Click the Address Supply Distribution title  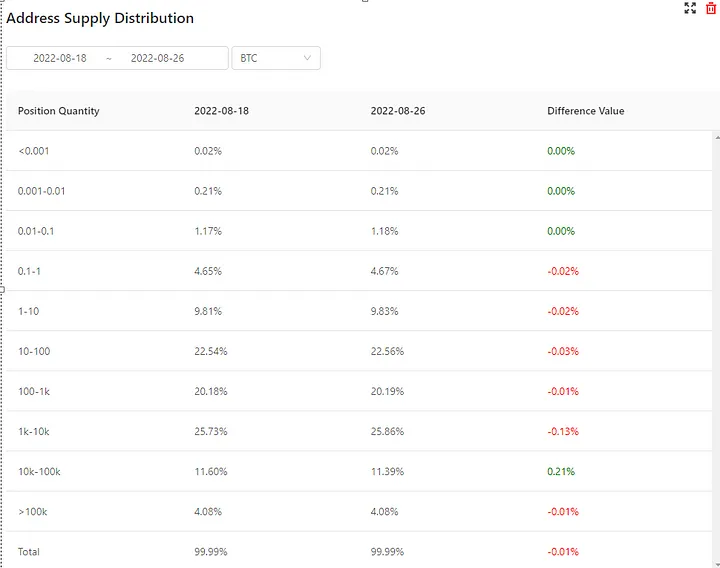pyautogui.click(x=100, y=18)
